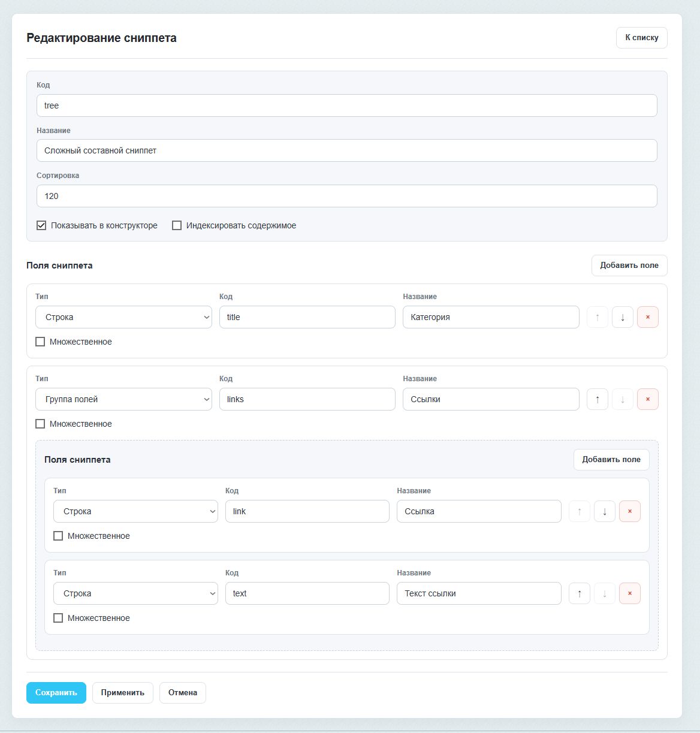Screen dimensions: 700x733
Task: Edit the nested name input 'Ссылка'
Action: coord(479,511)
